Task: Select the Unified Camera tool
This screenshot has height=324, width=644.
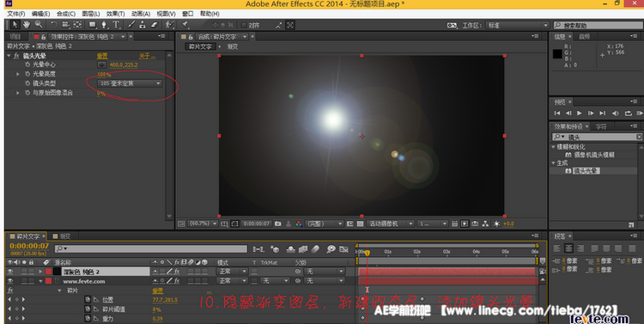Action: tap(66, 25)
